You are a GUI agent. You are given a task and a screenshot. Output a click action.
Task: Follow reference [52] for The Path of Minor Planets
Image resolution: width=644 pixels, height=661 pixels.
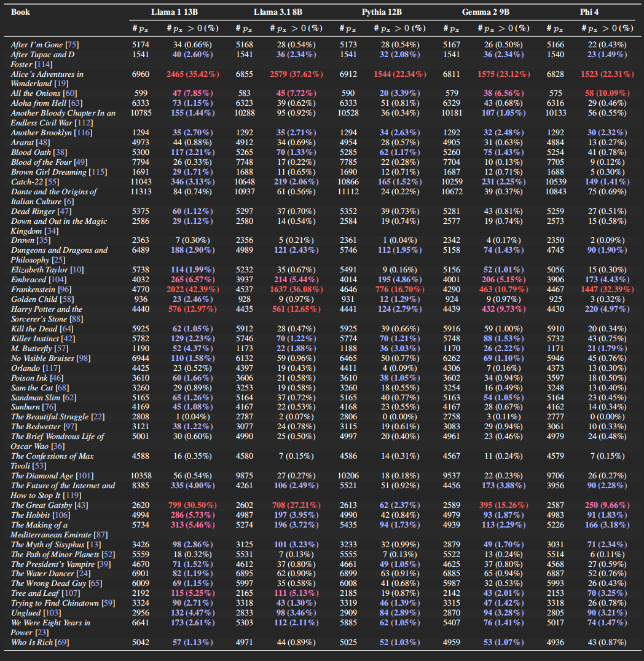click(x=108, y=555)
